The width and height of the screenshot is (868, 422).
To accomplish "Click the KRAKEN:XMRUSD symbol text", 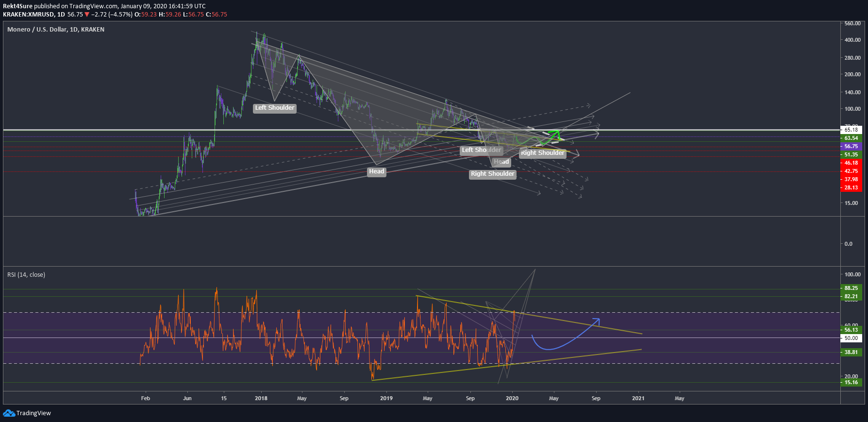I will [x=29, y=15].
